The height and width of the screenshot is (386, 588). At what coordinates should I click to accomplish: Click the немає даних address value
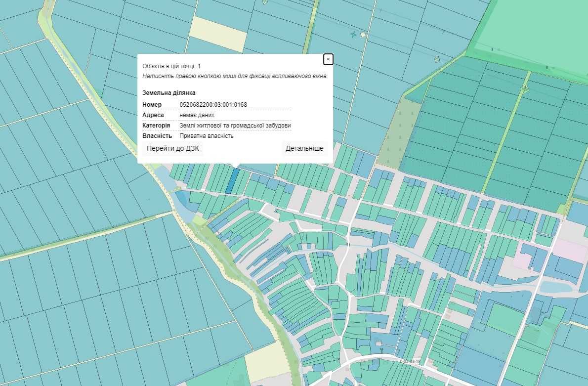pos(197,115)
